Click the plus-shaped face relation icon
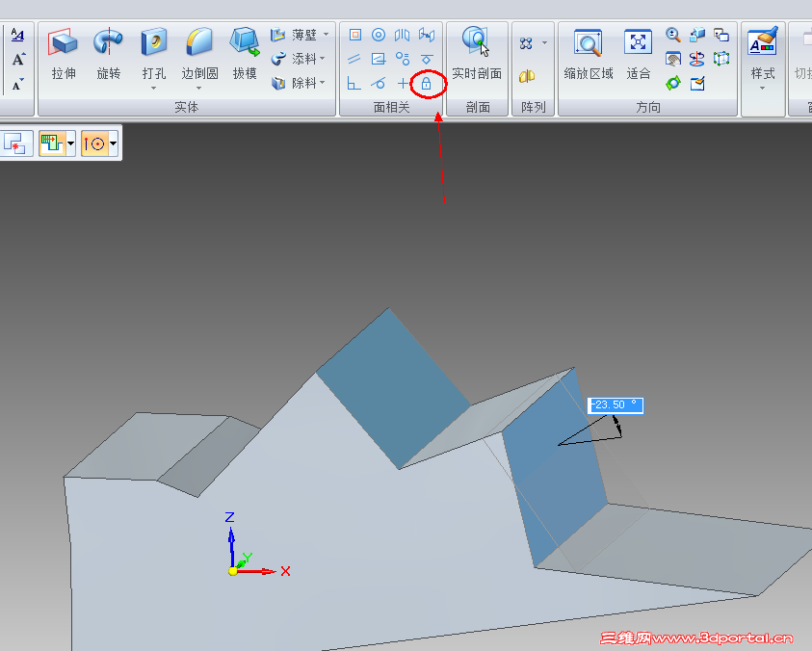812x651 pixels. pos(403,83)
